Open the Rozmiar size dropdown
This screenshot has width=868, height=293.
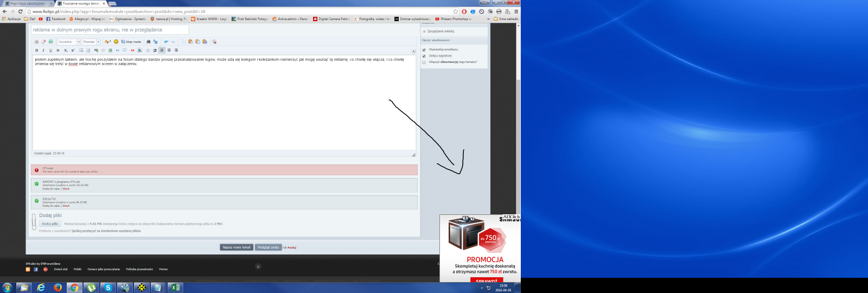(x=91, y=42)
